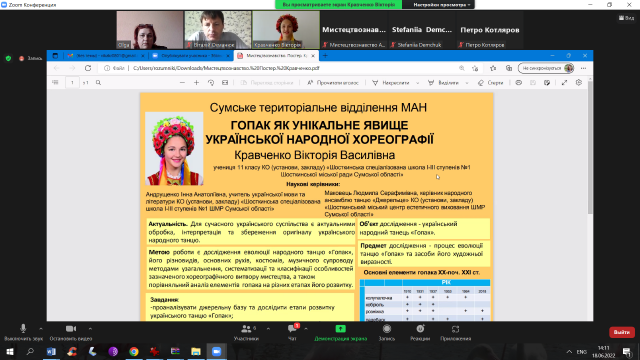Expand the audio options arrow

(x=41, y=329)
